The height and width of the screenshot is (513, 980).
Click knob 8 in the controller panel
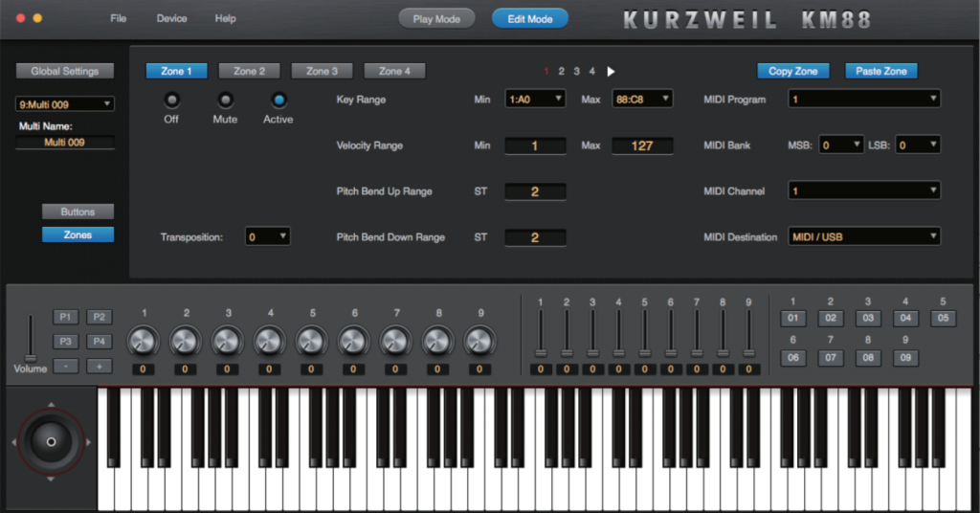(437, 341)
